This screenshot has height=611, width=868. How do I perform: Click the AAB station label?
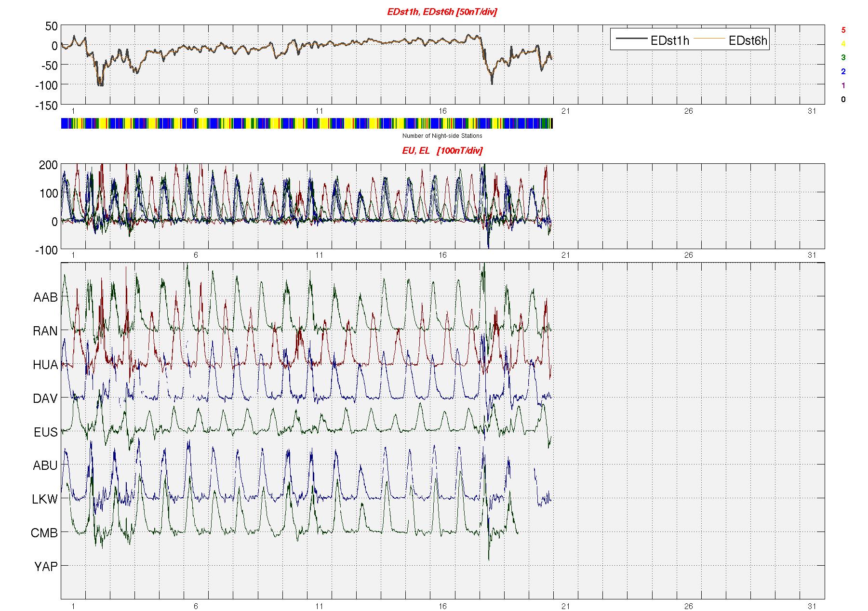click(45, 298)
